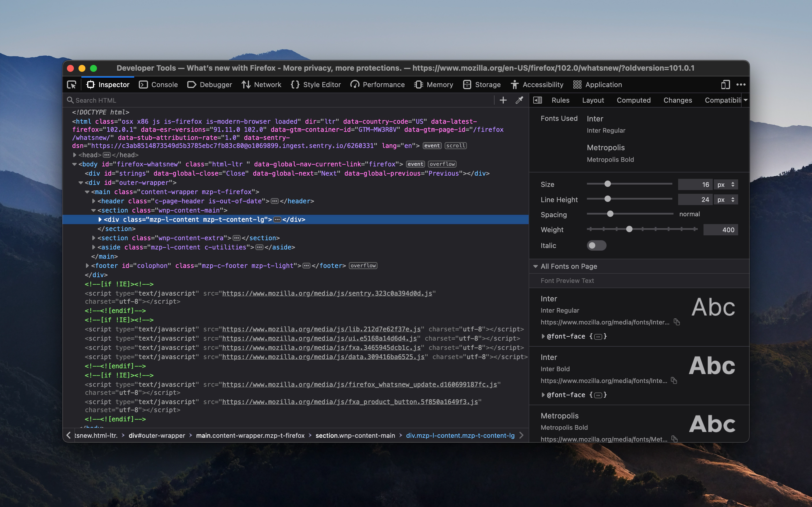Click the create new node plus icon
This screenshot has height=507, width=812.
[503, 100]
